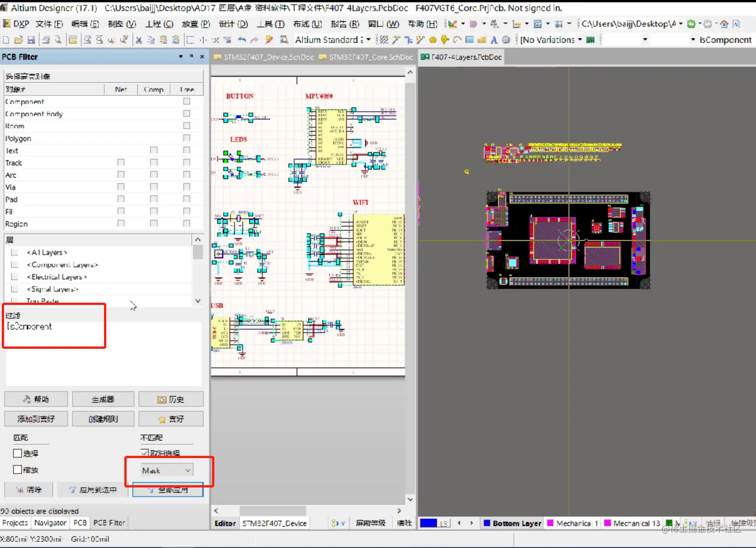The height and width of the screenshot is (548, 756).
Task: Click the Place Arc tool icon
Action: [x=457, y=40]
